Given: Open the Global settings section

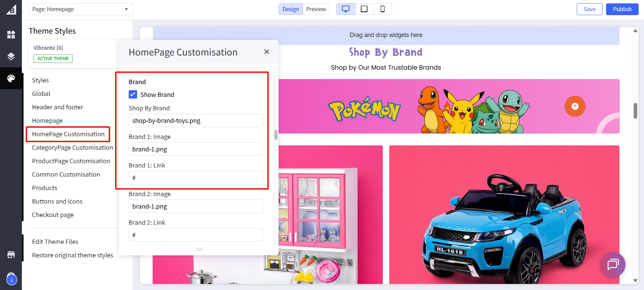Looking at the screenshot, I should point(41,94).
